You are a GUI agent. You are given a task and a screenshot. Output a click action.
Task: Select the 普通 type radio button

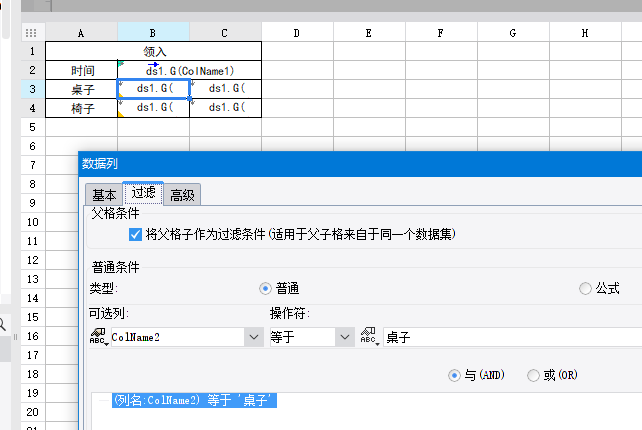(265, 289)
